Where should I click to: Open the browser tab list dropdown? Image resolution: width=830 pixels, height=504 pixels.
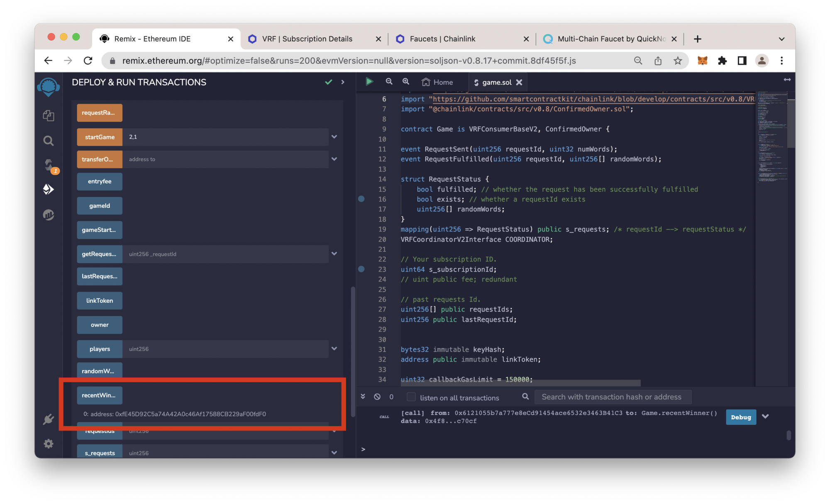(781, 39)
